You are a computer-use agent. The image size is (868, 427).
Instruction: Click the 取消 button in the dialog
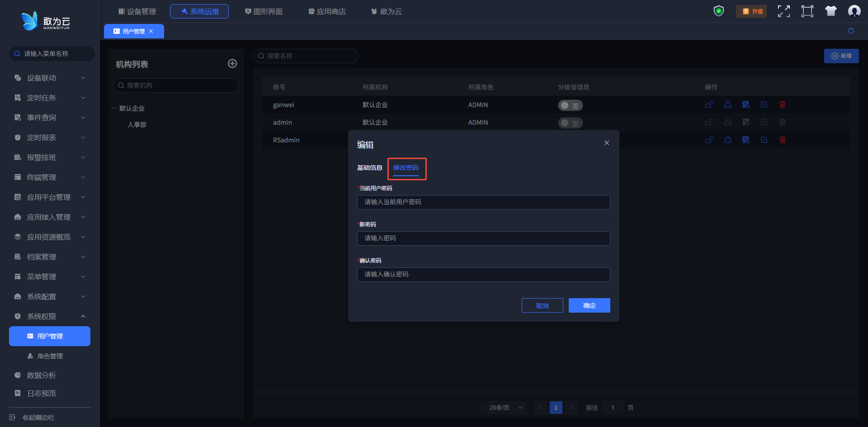pyautogui.click(x=542, y=305)
